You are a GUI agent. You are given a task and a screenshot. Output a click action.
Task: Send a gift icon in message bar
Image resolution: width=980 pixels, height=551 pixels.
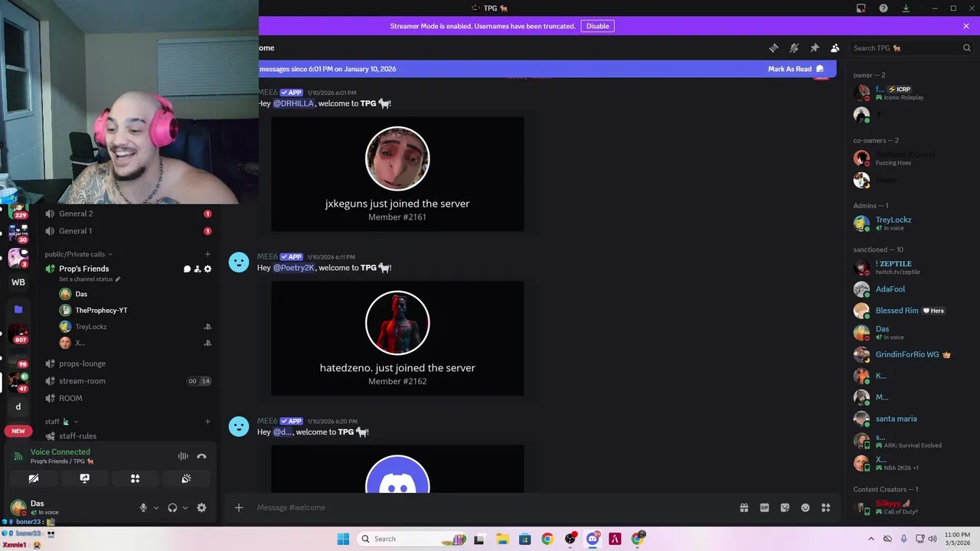click(x=743, y=507)
